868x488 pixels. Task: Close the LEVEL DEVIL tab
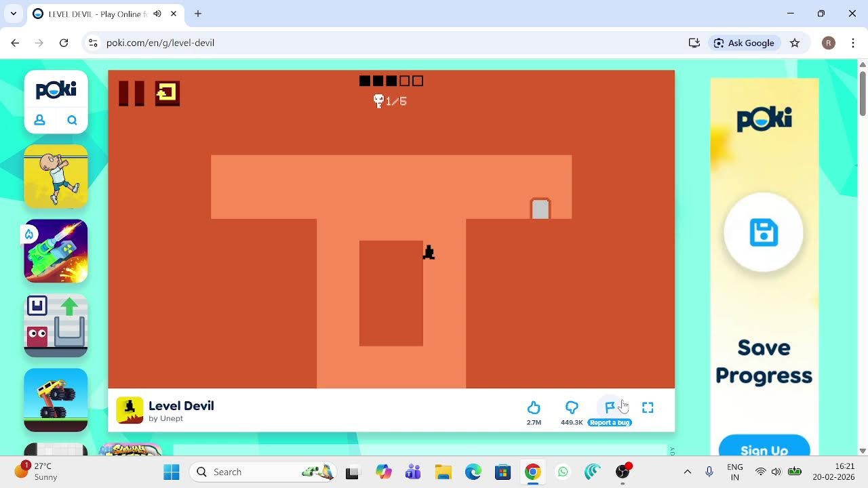tap(173, 14)
